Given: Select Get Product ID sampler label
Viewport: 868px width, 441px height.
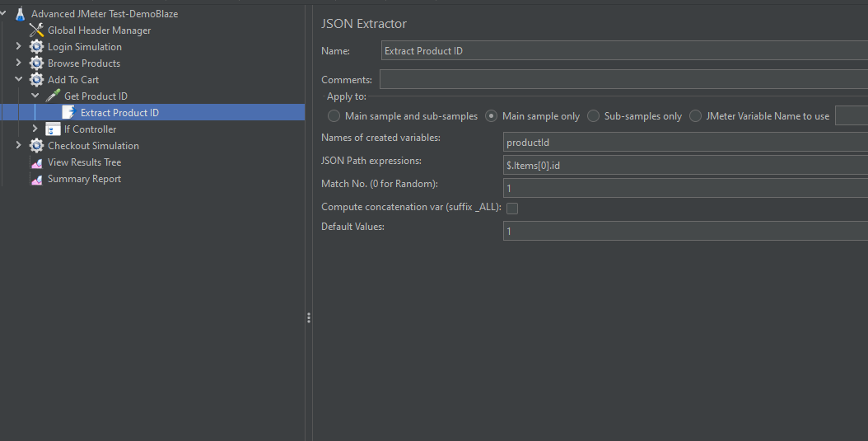Looking at the screenshot, I should click(x=96, y=96).
